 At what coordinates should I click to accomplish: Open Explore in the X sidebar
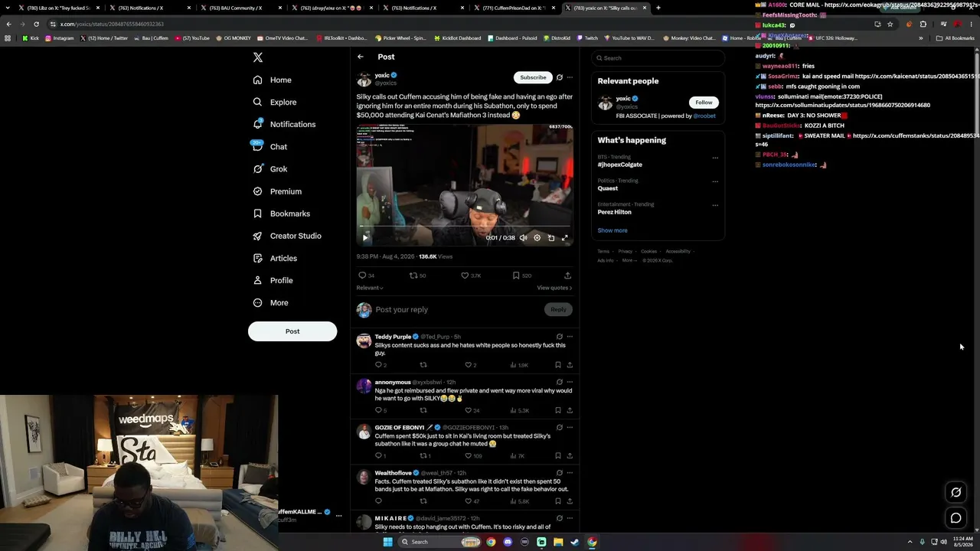pos(274,102)
